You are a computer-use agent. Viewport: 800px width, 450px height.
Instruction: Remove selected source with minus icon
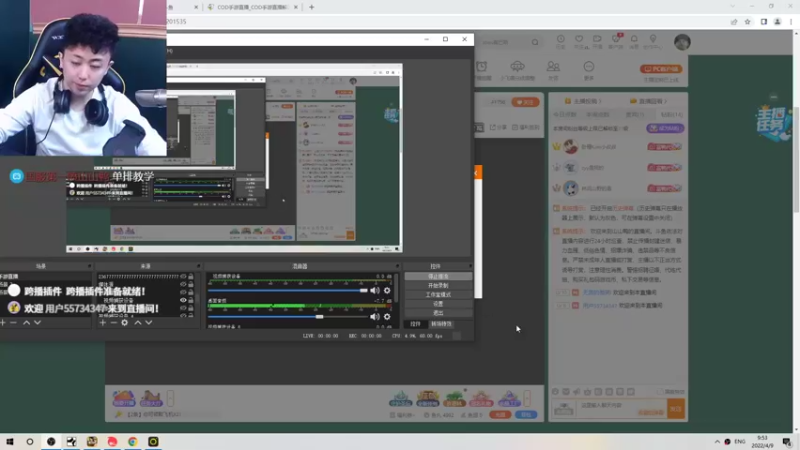[114, 322]
